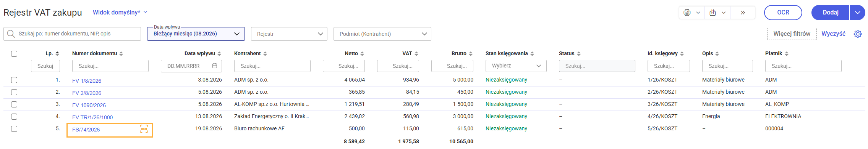868x149 pixels.
Task: Click the OCR icon beside FS/74/2026
Action: click(x=144, y=129)
